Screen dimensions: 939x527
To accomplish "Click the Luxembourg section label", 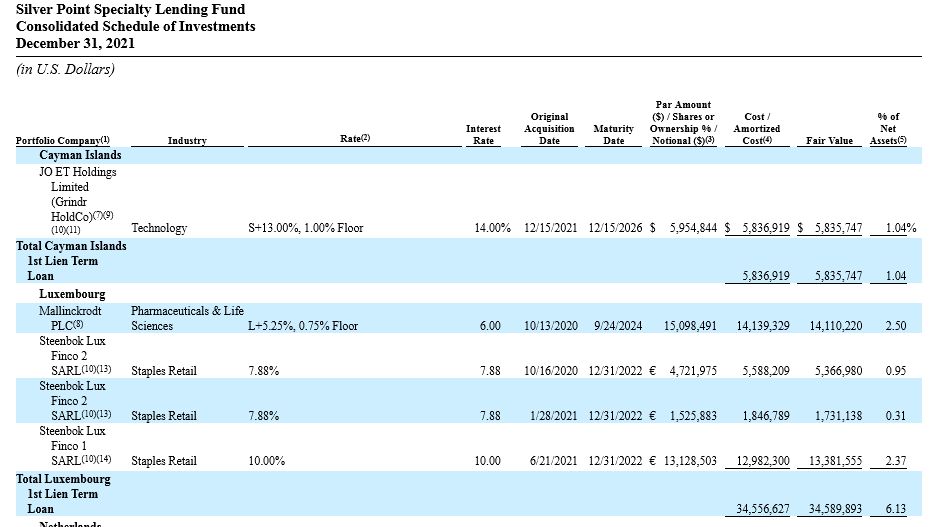I will click(x=72, y=294).
